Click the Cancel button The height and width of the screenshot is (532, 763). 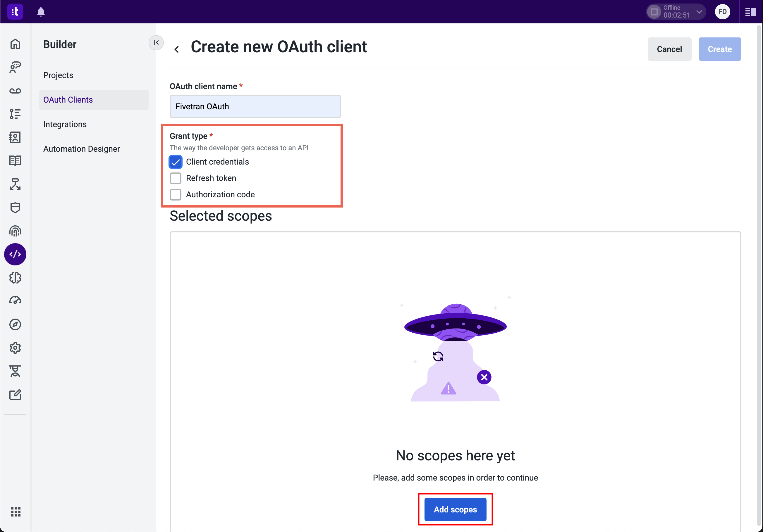pos(669,49)
